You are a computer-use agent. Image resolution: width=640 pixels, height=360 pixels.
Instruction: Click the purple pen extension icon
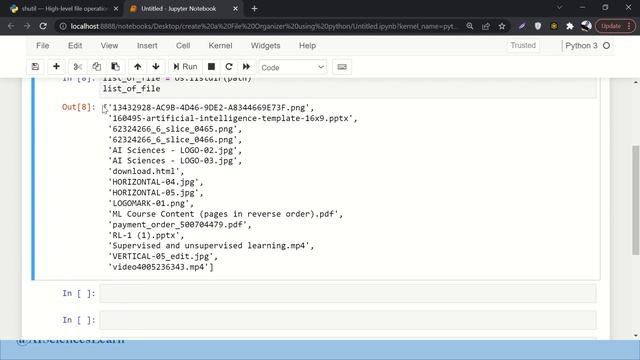point(522,26)
